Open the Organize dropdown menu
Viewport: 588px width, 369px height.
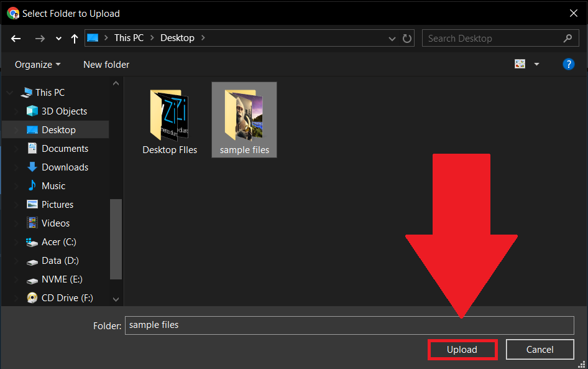pos(37,64)
